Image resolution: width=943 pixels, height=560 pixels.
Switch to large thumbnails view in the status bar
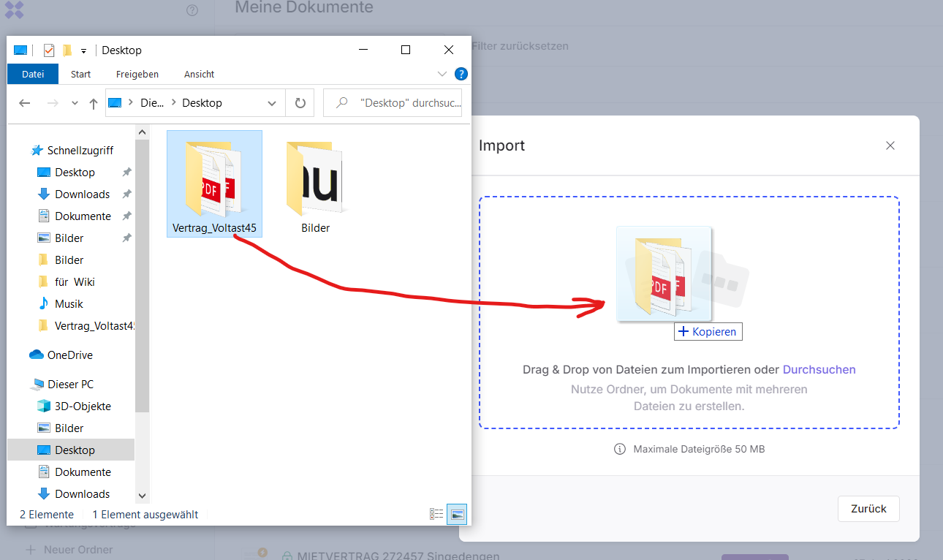coord(456,514)
